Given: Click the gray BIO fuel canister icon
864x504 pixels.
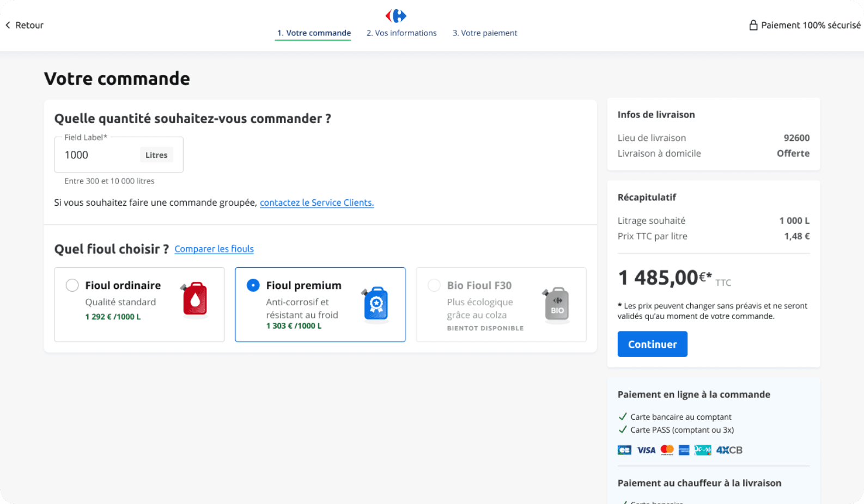Looking at the screenshot, I should pos(556,304).
